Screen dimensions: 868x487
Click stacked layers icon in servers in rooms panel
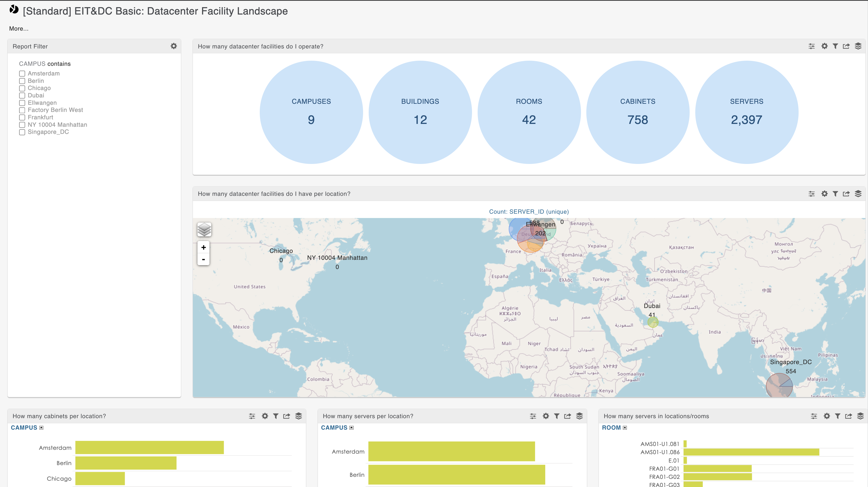click(x=860, y=416)
